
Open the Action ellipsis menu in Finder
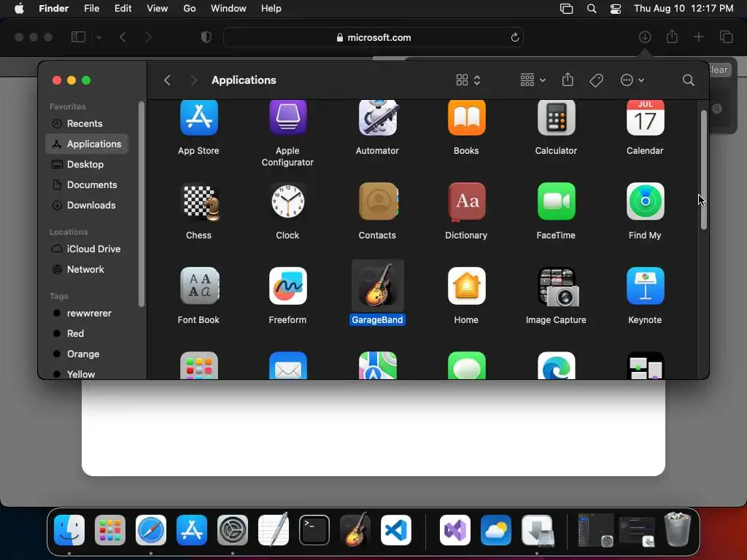coord(632,80)
